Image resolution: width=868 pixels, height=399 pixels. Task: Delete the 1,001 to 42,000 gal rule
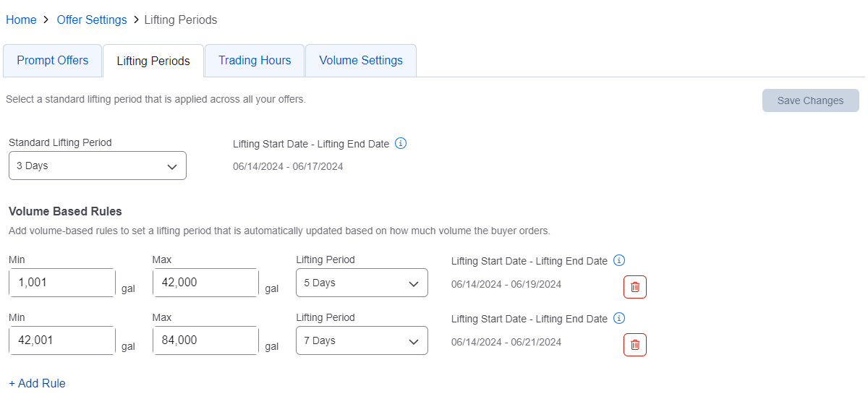point(635,287)
